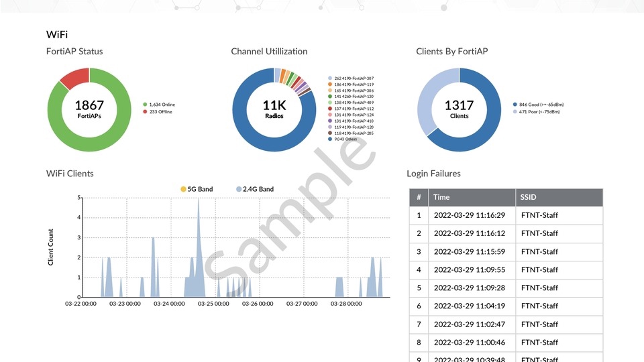Click the # column header in Login Failures
This screenshot has width=644, height=362.
419,198
